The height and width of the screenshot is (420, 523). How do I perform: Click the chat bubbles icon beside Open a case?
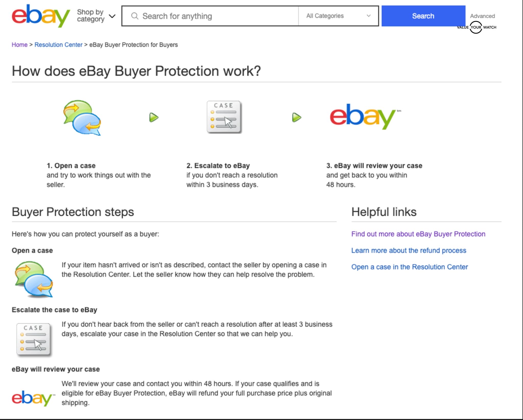33,278
